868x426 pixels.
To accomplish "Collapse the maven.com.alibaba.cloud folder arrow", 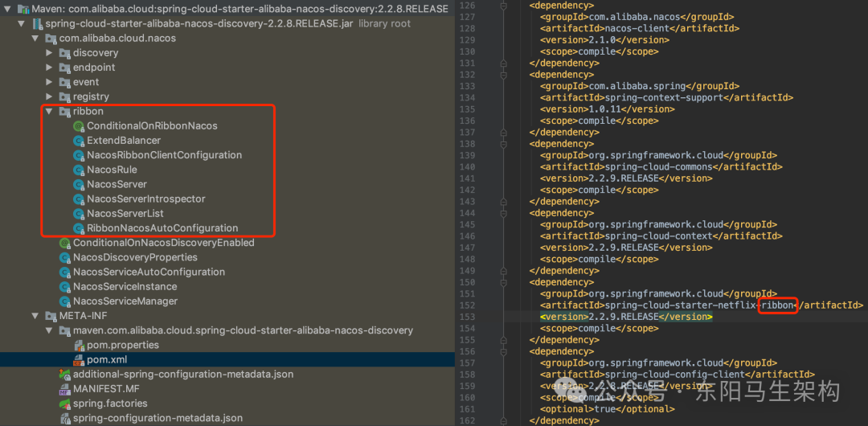I will pyautogui.click(x=49, y=330).
